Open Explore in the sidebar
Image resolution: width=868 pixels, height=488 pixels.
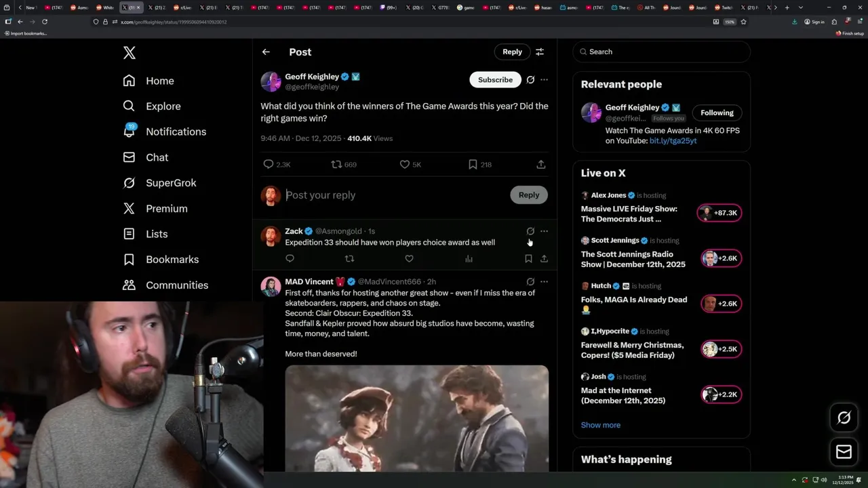click(151, 106)
